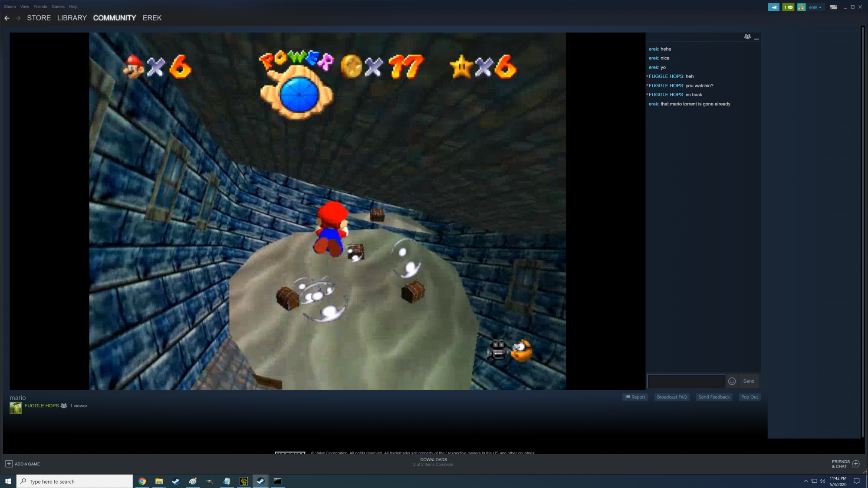Screen dimensions: 868x488
Task: Open the green unread messages inbox
Action: pyautogui.click(x=788, y=7)
